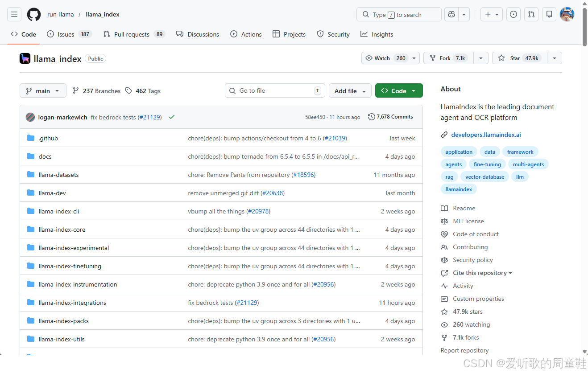Click the Security policy link

pos(473,260)
